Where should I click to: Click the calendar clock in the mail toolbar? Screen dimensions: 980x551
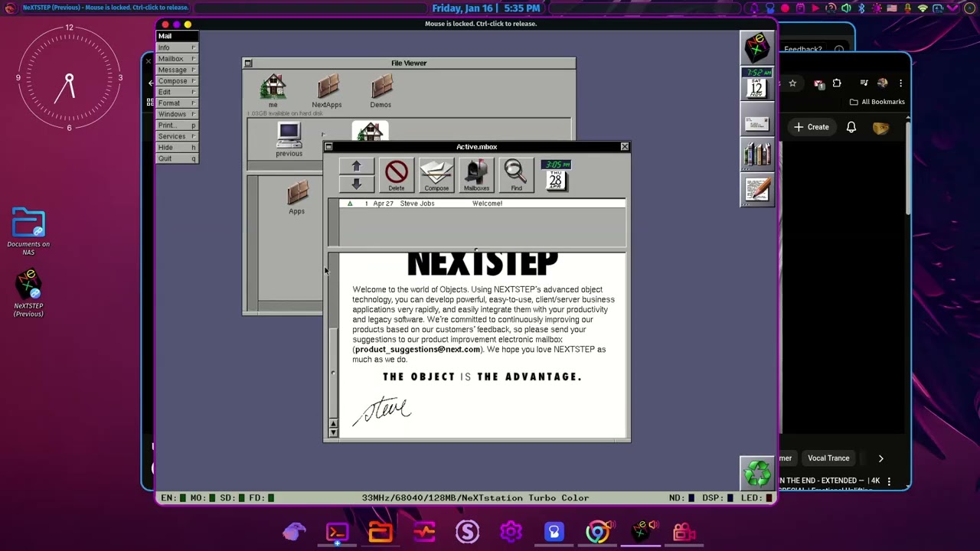[556, 175]
